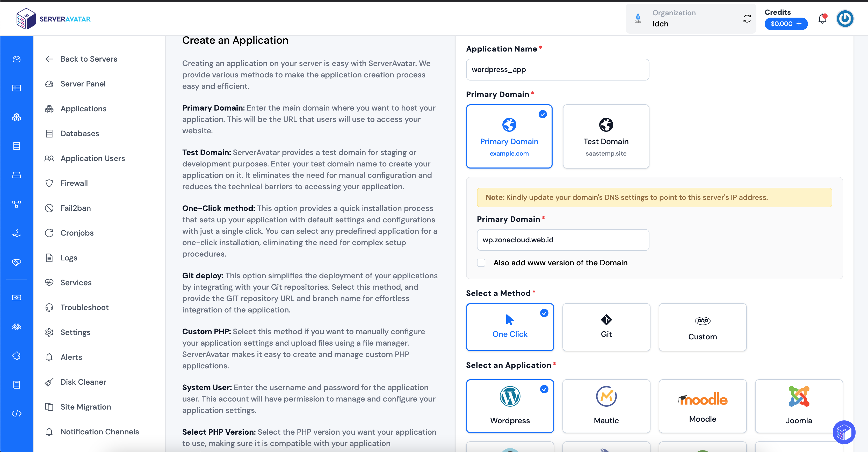The height and width of the screenshot is (452, 868).
Task: Open the servers list icon in blue sidebar
Action: (x=17, y=88)
